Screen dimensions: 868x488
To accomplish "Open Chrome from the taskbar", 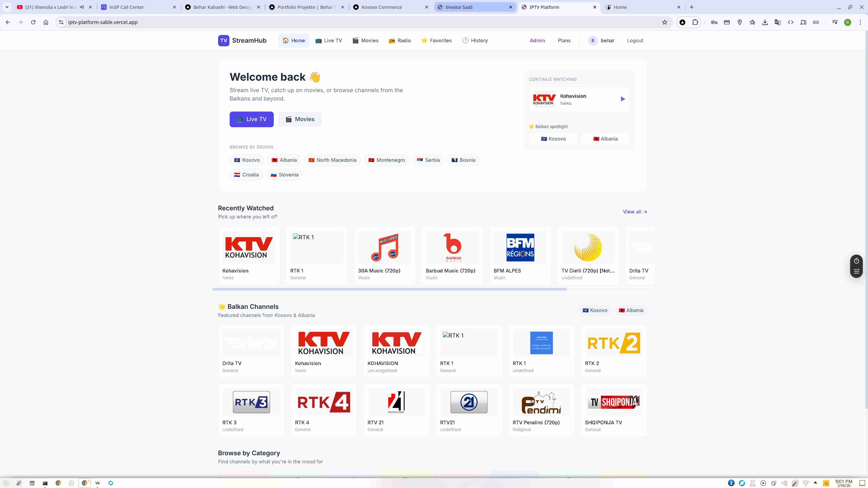I will click(58, 483).
